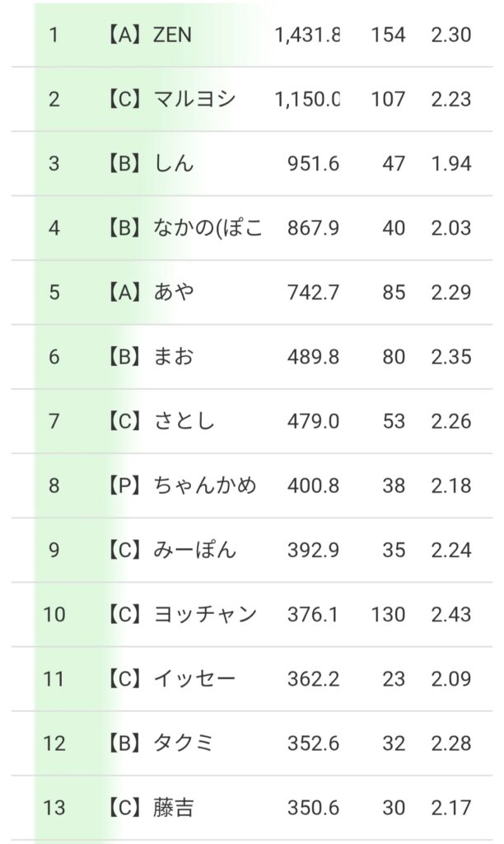Select the 951.6 points value
The image size is (504, 844).
[314, 164]
